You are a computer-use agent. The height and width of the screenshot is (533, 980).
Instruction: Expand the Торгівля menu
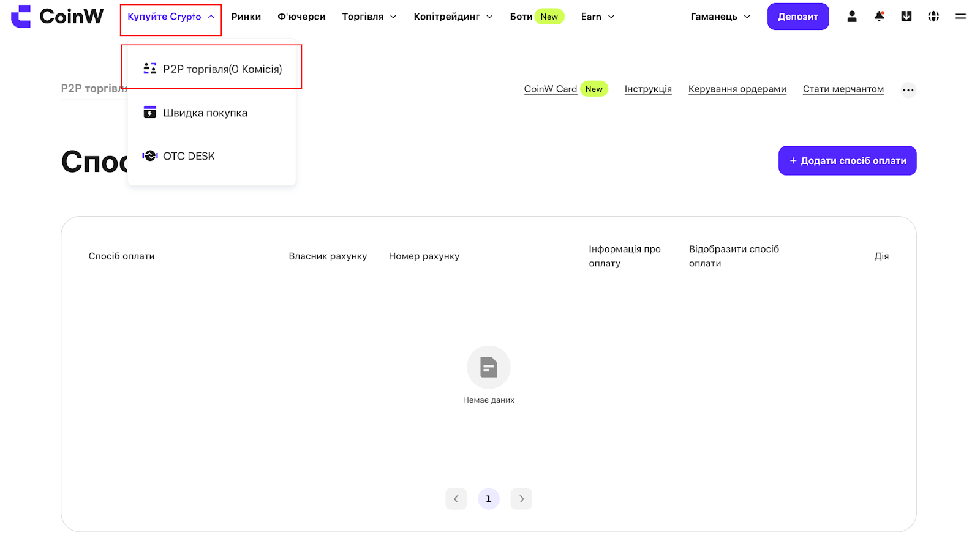tap(369, 17)
